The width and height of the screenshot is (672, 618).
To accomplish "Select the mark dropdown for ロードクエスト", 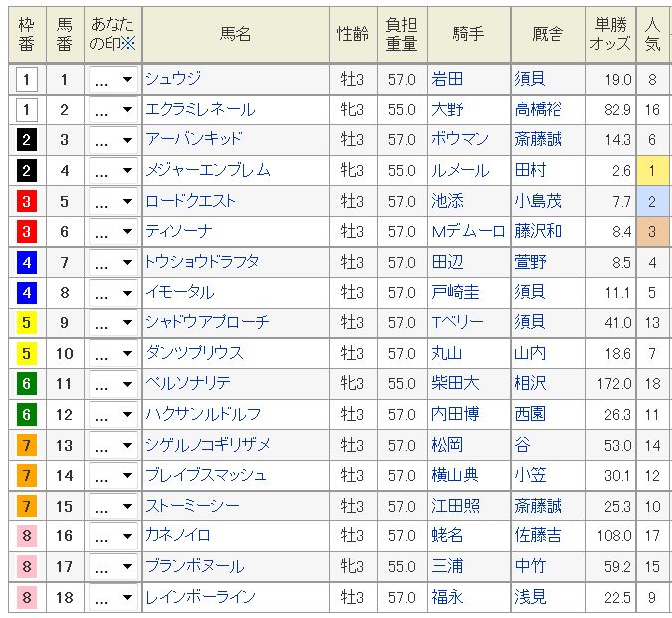I will pos(113,201).
